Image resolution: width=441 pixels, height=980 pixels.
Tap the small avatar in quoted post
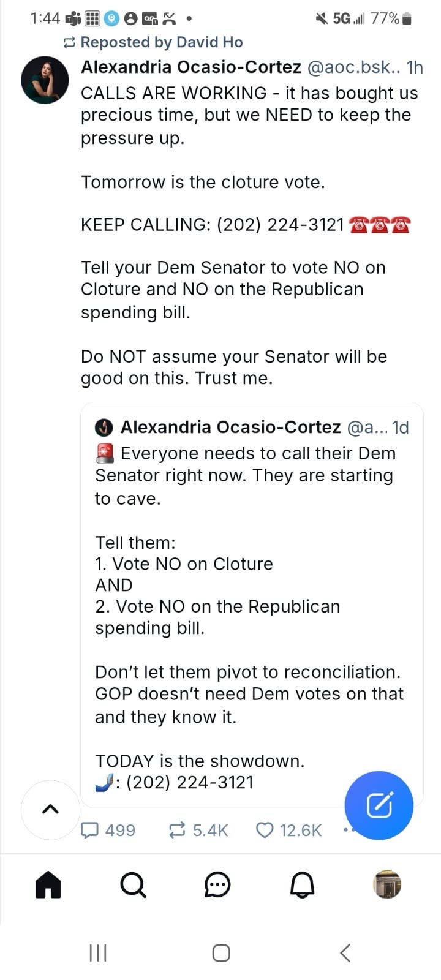click(x=105, y=427)
